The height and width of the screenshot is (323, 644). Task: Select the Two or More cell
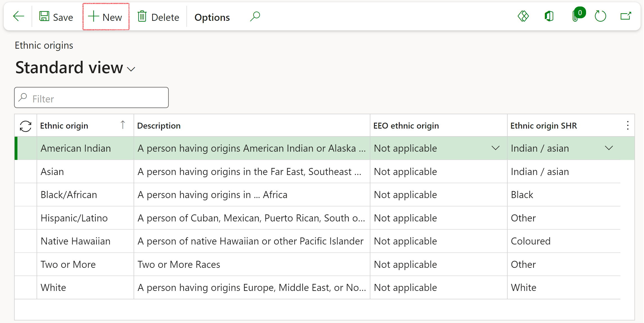85,264
